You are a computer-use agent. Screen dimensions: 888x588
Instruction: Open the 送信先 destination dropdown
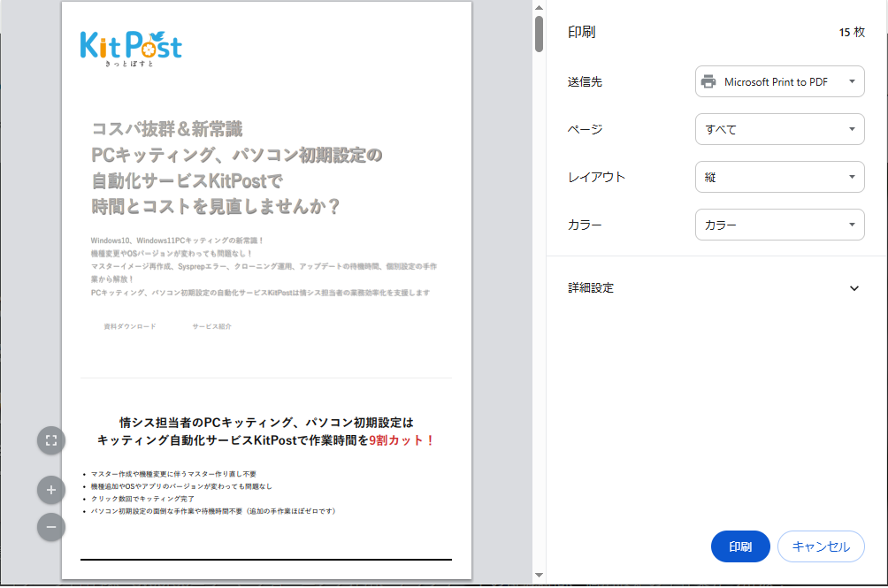pyautogui.click(x=779, y=81)
